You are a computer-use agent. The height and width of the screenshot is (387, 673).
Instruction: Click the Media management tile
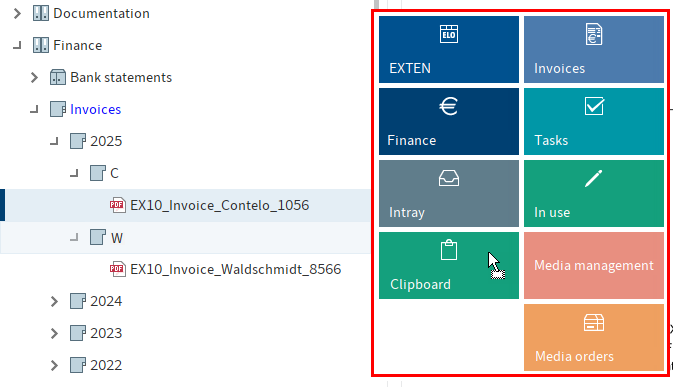pyautogui.click(x=594, y=266)
